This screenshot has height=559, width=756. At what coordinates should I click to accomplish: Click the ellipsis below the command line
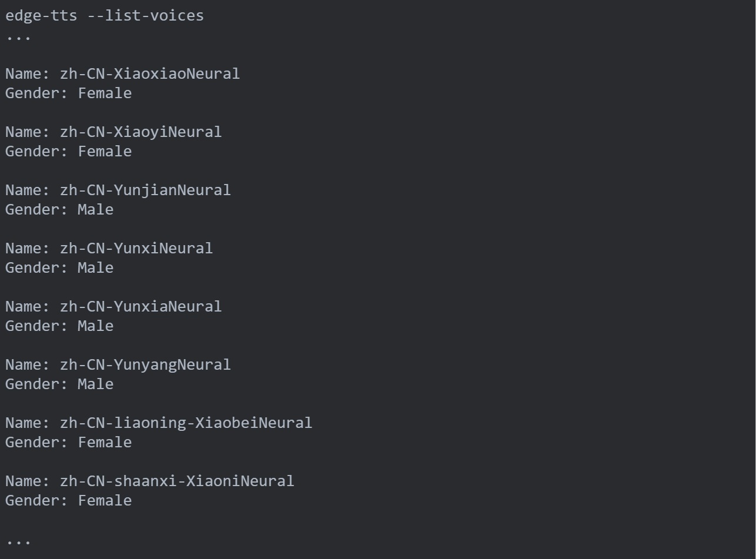tap(18, 39)
